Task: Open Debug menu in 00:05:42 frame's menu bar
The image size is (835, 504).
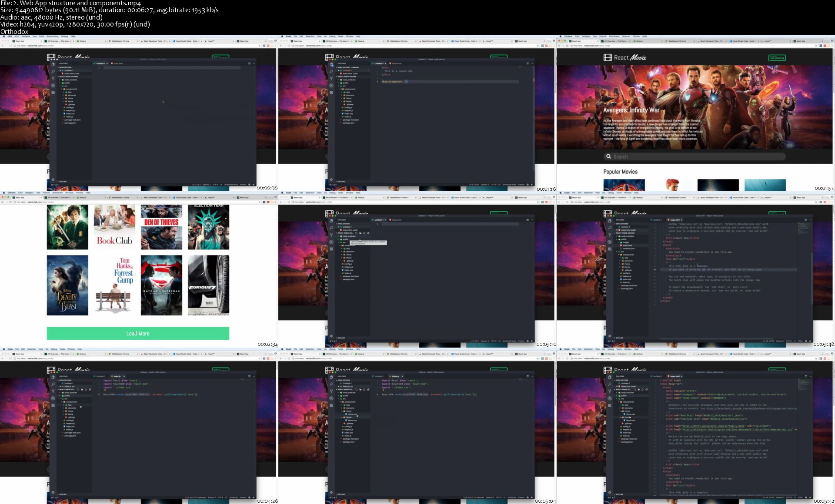Action: pos(611,349)
